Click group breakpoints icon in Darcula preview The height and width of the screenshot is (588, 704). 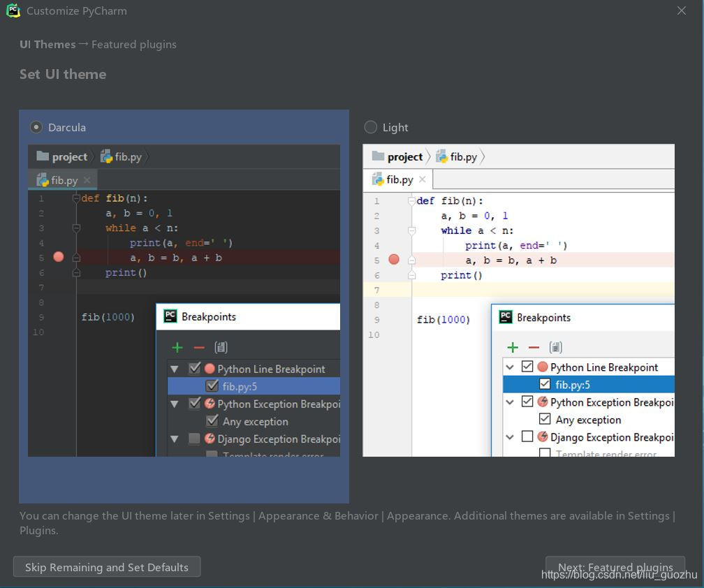point(221,347)
